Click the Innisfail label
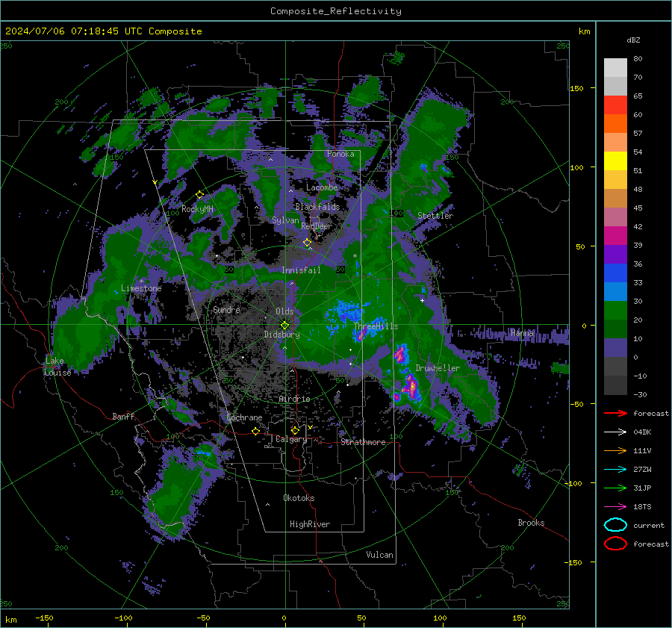The image size is (672, 628). pos(301,270)
